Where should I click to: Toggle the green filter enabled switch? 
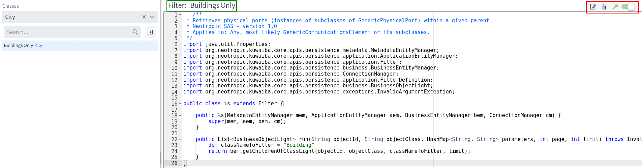(x=628, y=7)
